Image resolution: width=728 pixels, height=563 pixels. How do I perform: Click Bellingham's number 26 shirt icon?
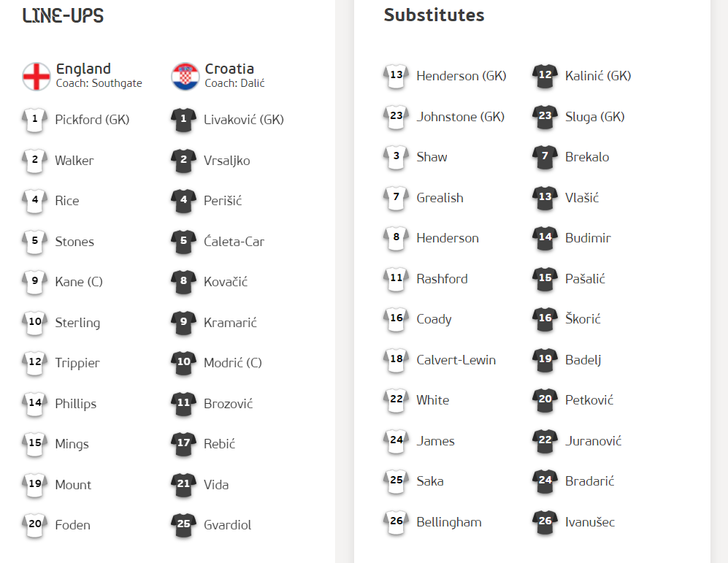tap(396, 523)
